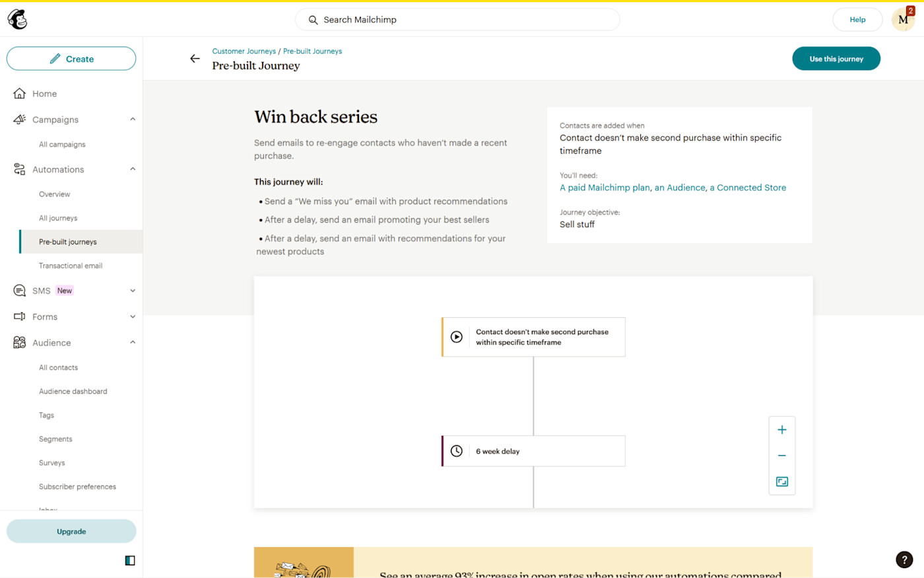Click the 'Win back series' heading
This screenshot has width=924, height=578.
(316, 117)
